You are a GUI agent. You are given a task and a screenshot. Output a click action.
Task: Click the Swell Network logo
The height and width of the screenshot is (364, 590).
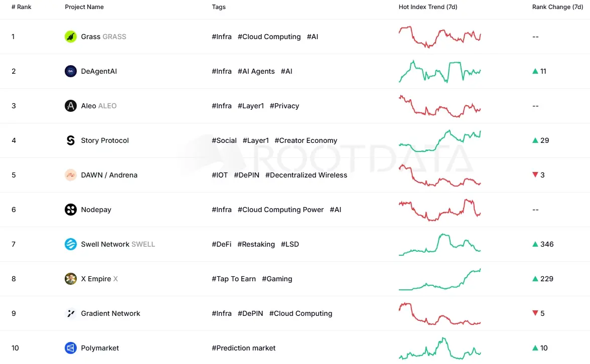click(x=70, y=244)
